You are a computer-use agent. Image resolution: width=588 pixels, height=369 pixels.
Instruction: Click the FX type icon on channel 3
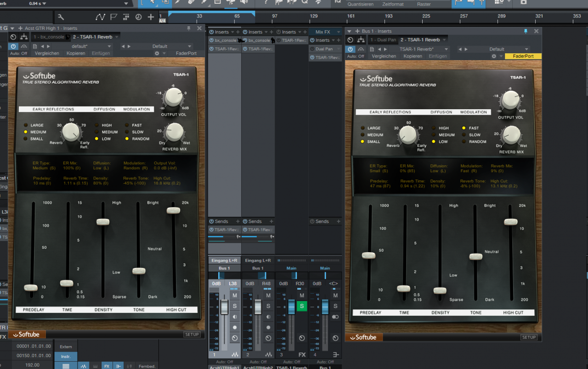point(302,355)
